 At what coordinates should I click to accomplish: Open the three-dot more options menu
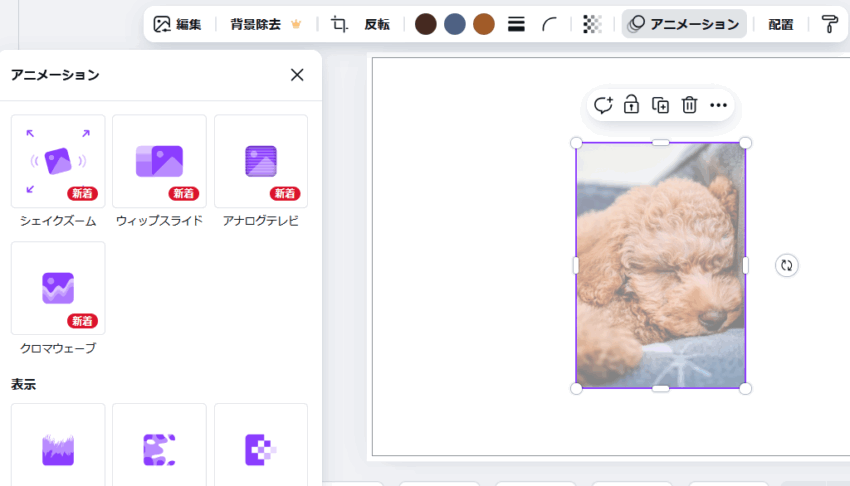(x=718, y=105)
